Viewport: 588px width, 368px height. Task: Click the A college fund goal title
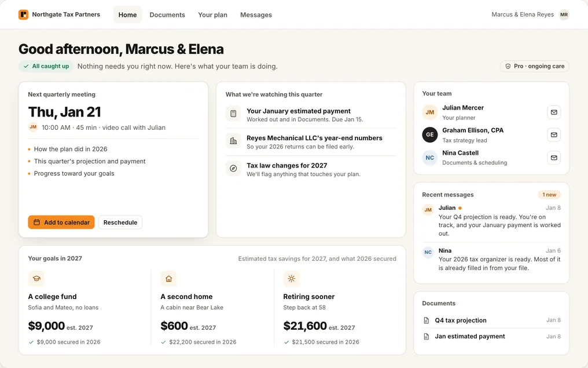[52, 297]
